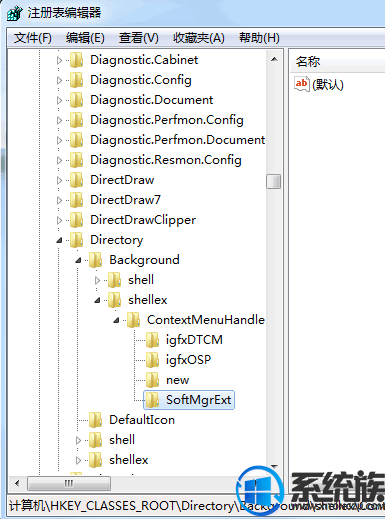Select the Diagnostic.Cabinet key name
Viewport: 385px width, 519px height.
click(144, 60)
